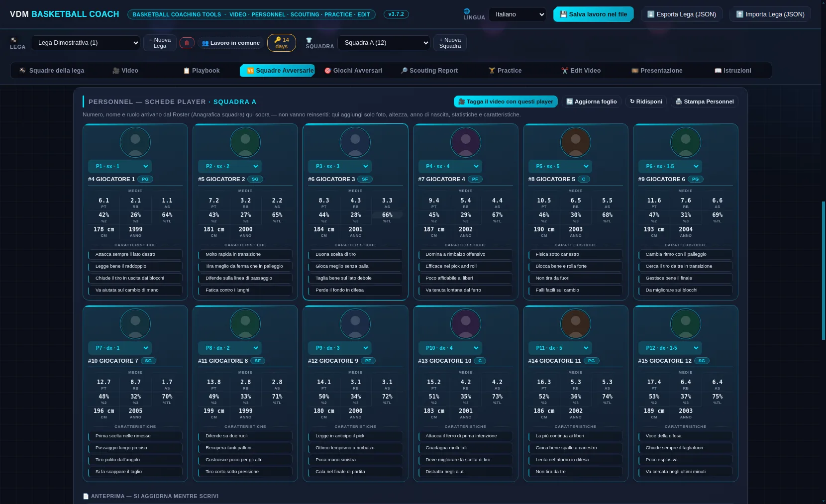Click Giocatore 12 green avatar placeholder
This screenshot has width=826, height=504.
click(686, 324)
